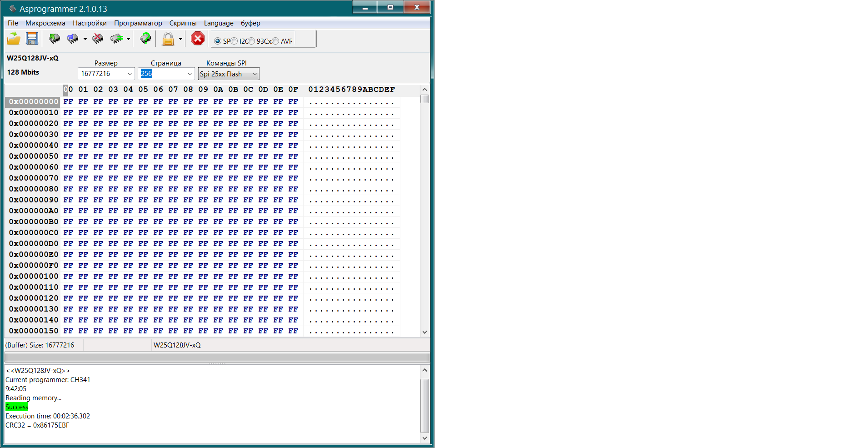
Task: Click the 0F column header
Action: coord(293,90)
